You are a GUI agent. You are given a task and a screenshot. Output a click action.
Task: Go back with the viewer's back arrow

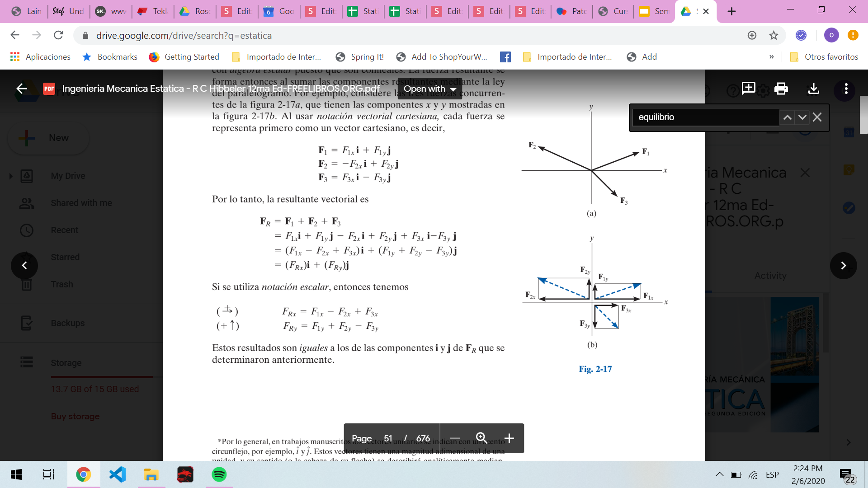point(22,89)
